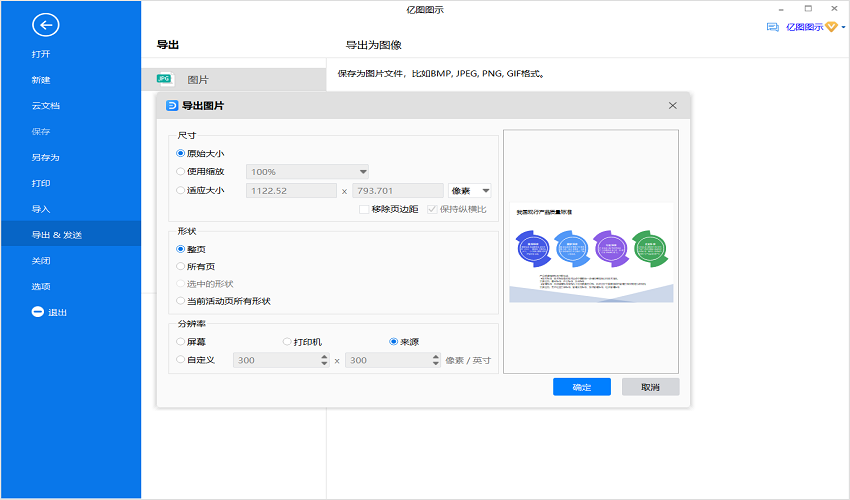Click the export preview thumbnail

pyautogui.click(x=591, y=253)
